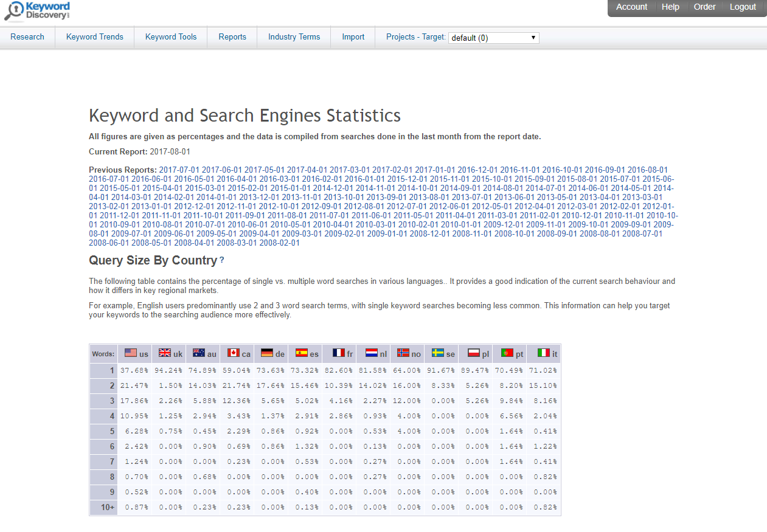Click the Norwegian flag icon
Image resolution: width=767 pixels, height=532 pixels.
403,353
